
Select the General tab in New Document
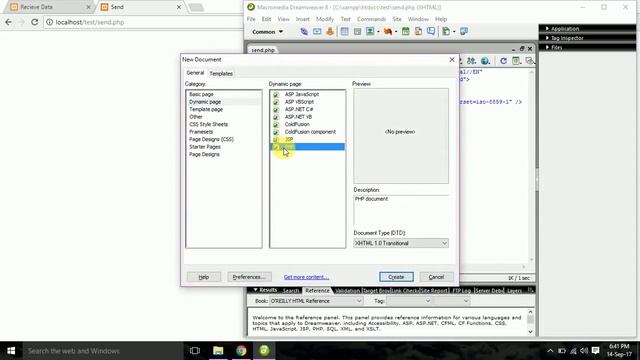(195, 73)
